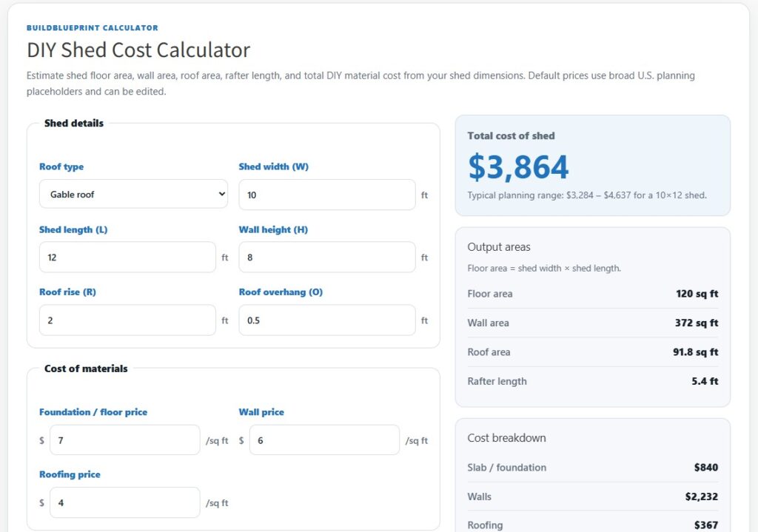The height and width of the screenshot is (532, 758).
Task: Click the 'BUILDBLUEPRINT CALCULATOR' header text
Action: [93, 28]
